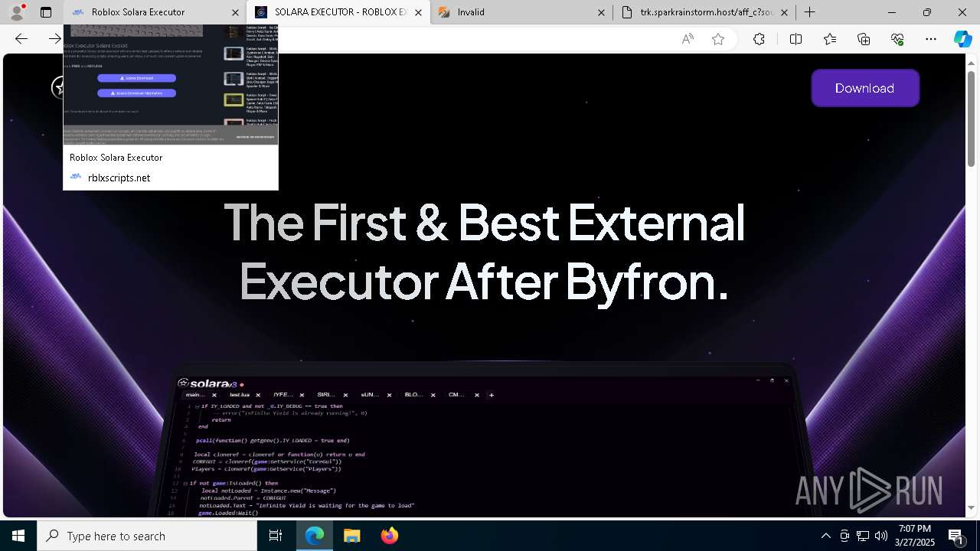Image resolution: width=980 pixels, height=551 pixels.
Task: Show hidden system tray icons
Action: (x=825, y=536)
